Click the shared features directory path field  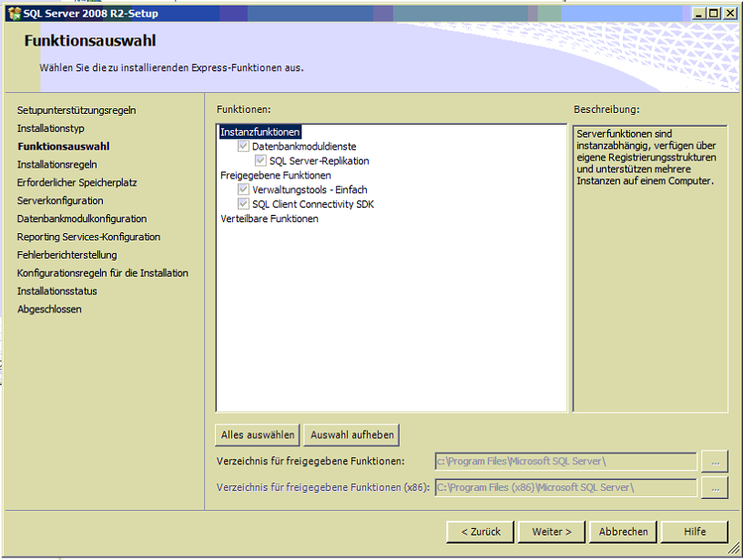[566, 462]
